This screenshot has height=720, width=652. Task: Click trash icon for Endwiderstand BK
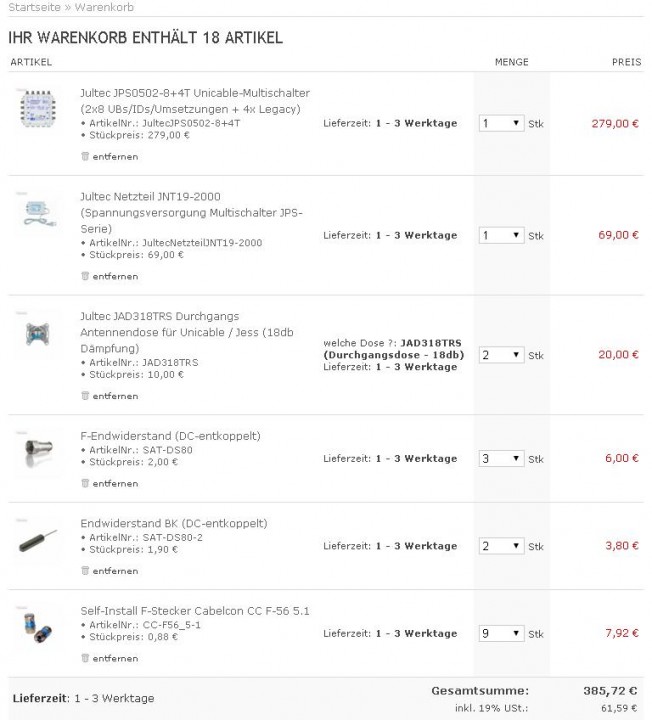(x=85, y=571)
